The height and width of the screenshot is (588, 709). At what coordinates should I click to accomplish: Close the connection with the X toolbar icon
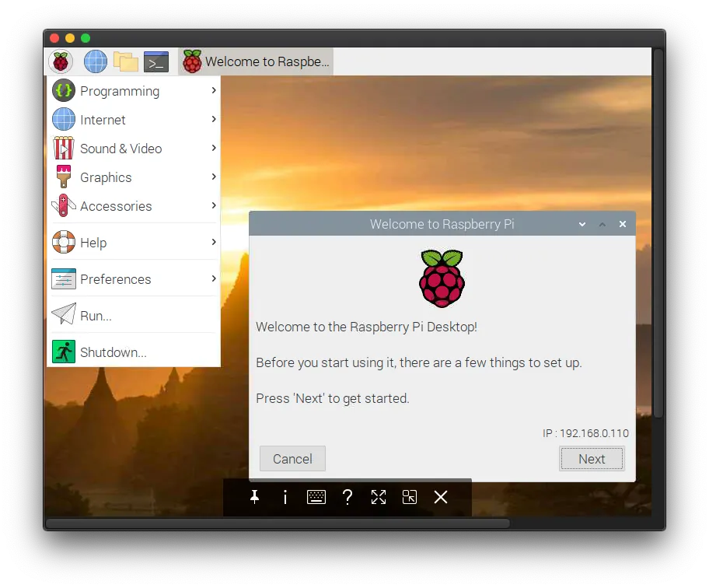(x=441, y=497)
